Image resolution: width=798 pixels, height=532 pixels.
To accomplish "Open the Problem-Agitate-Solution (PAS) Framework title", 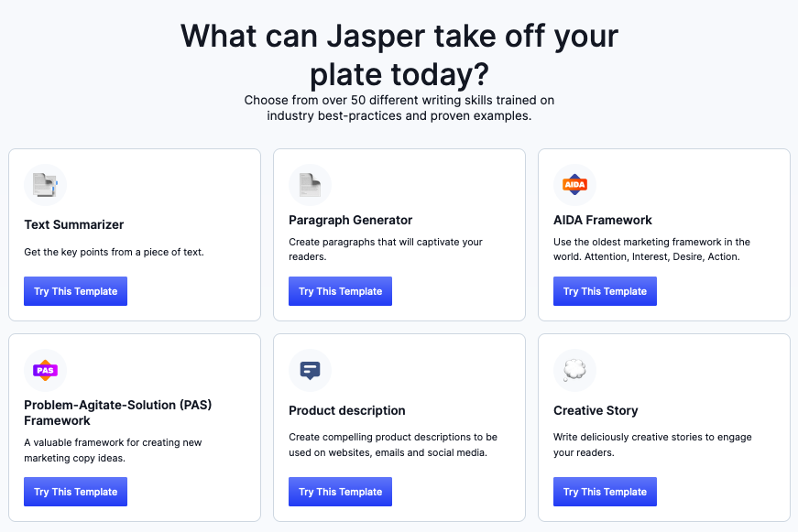I will pyautogui.click(x=118, y=412).
